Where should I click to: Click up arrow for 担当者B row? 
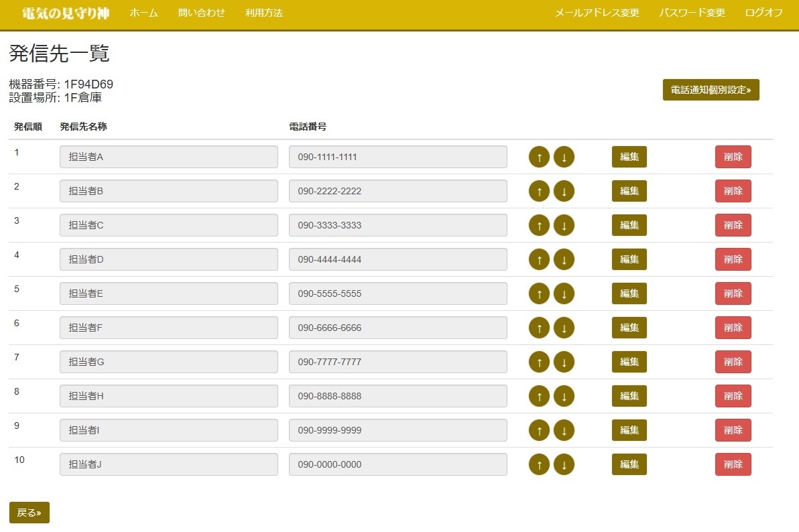[539, 191]
